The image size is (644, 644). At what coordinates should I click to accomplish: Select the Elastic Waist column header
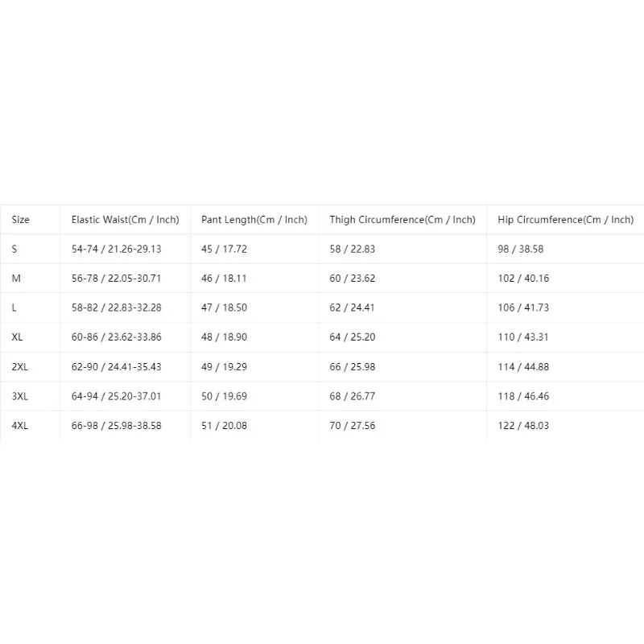click(126, 220)
